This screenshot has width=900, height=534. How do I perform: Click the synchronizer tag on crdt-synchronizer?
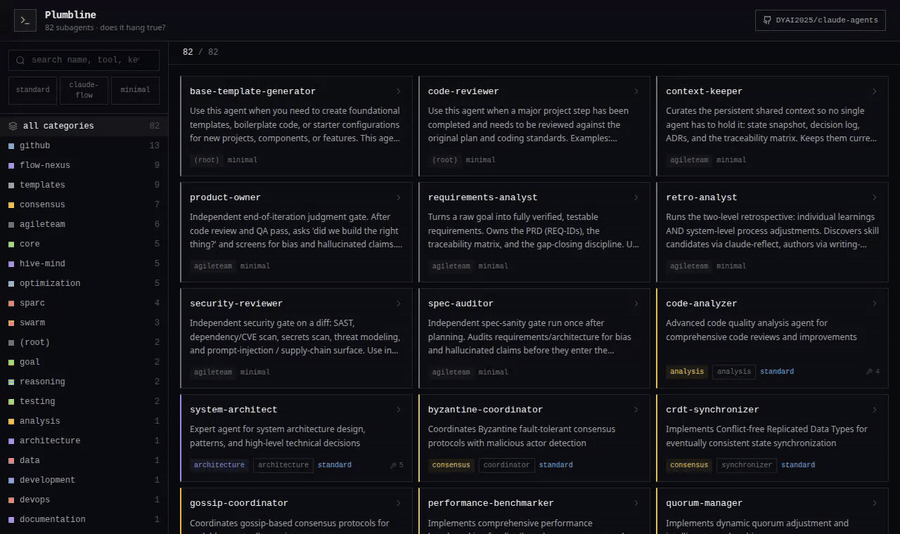746,465
